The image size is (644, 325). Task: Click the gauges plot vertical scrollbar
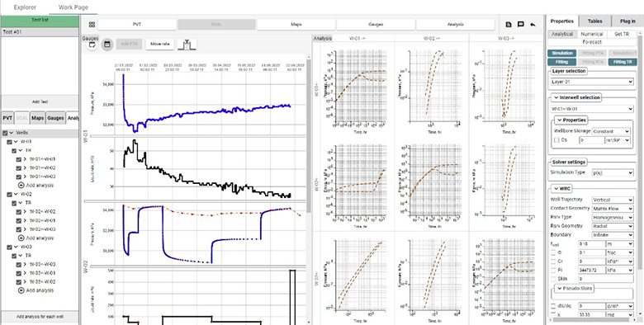tap(309, 135)
